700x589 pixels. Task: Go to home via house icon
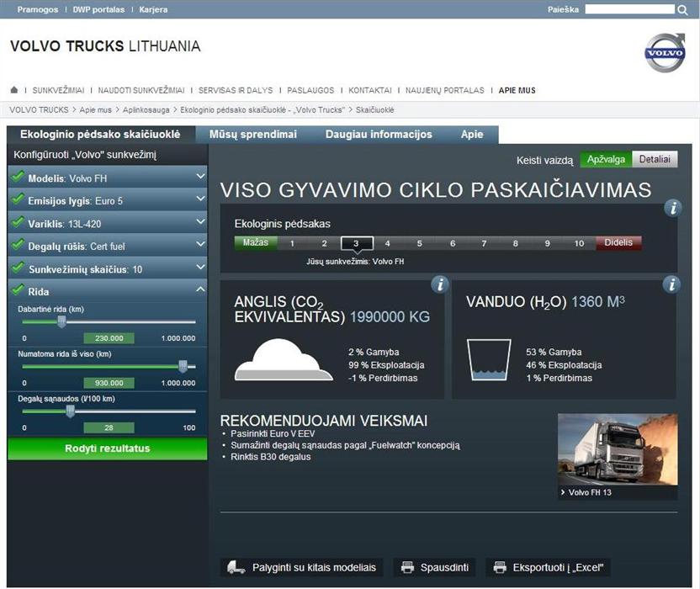pyautogui.click(x=13, y=90)
